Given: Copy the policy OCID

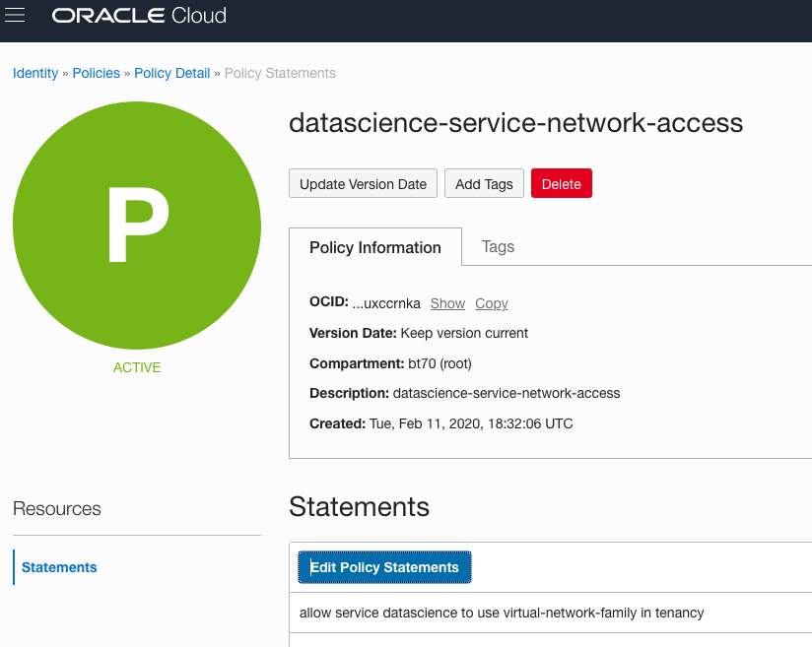Looking at the screenshot, I should click(492, 303).
